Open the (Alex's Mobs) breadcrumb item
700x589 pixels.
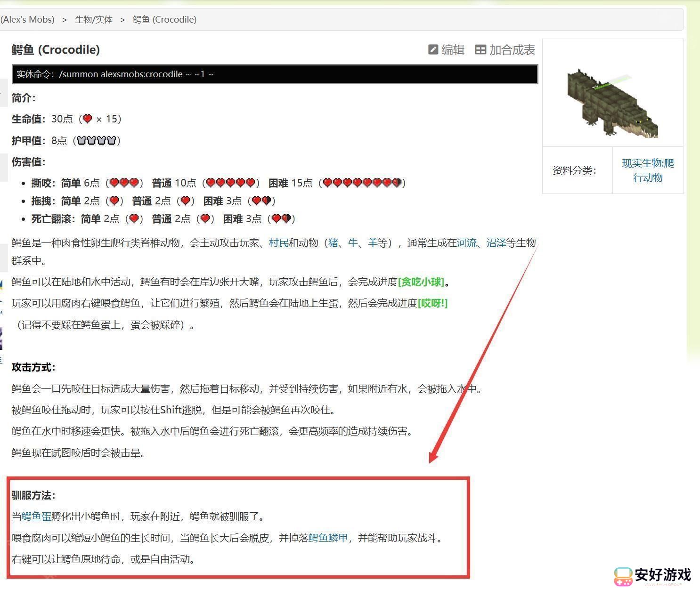pos(27,20)
